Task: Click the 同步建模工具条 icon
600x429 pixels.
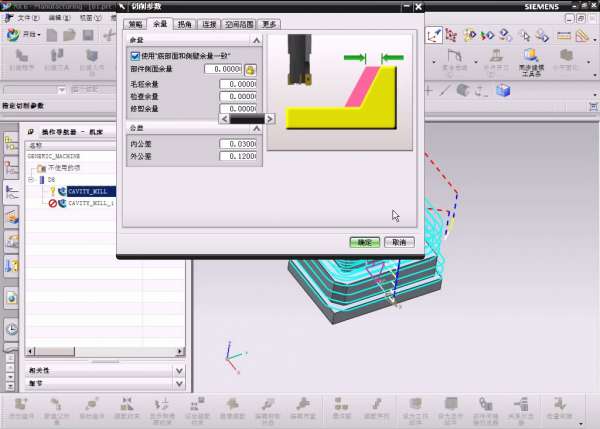Action: (x=531, y=58)
